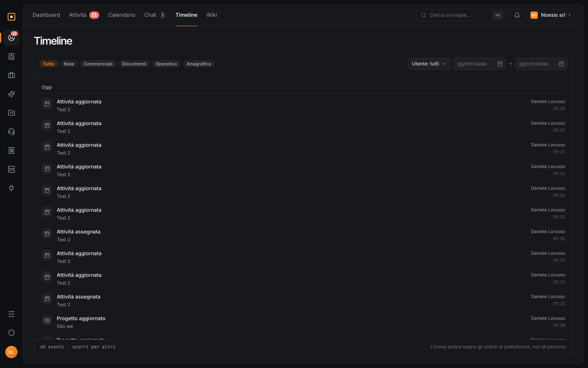Open the shield security sidebar icon
This screenshot has width=588, height=368.
(11, 333)
